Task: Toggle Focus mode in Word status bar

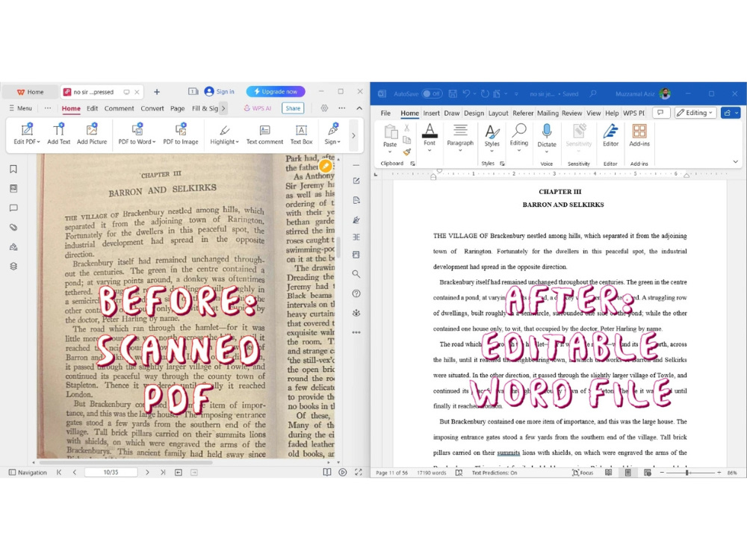Action: [583, 473]
